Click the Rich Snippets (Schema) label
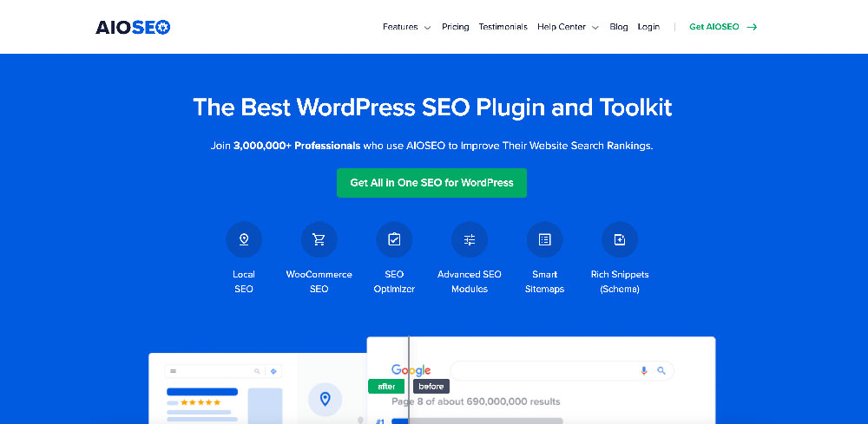This screenshot has height=424, width=868. coord(620,282)
